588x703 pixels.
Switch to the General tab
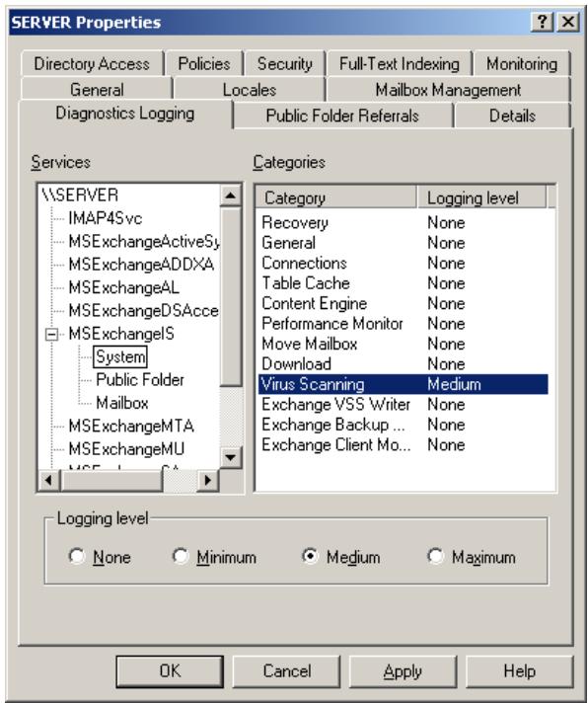[97, 89]
